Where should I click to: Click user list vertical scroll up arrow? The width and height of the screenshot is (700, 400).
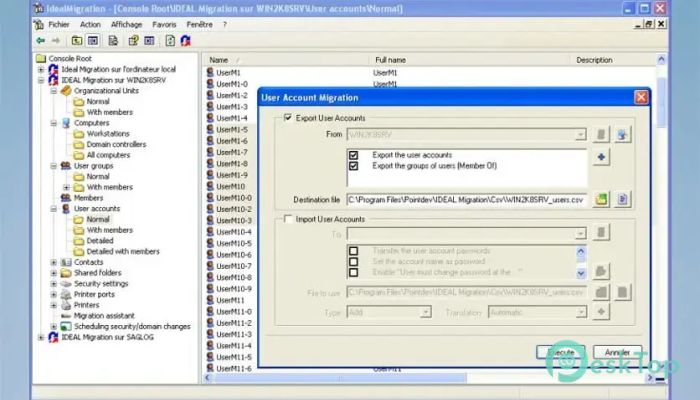(x=661, y=59)
